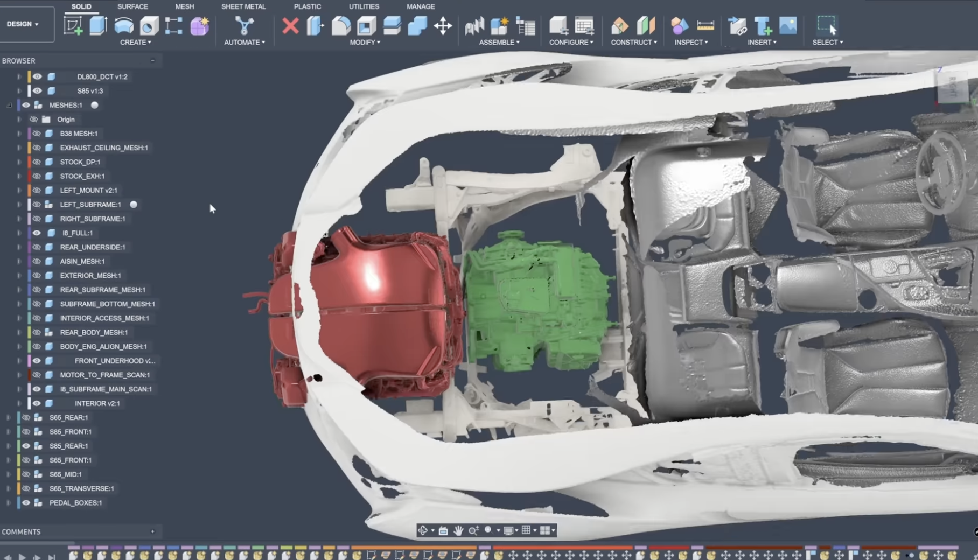The width and height of the screenshot is (978, 560).
Task: Select the Move/Copy arrows icon
Action: click(443, 25)
